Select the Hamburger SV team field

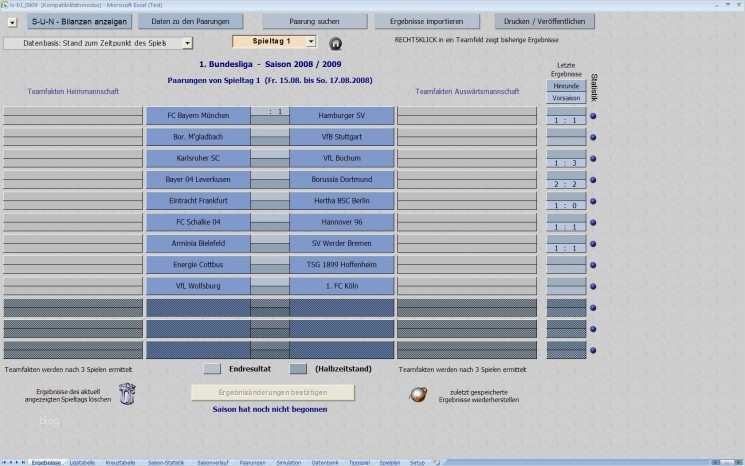pyautogui.click(x=342, y=115)
